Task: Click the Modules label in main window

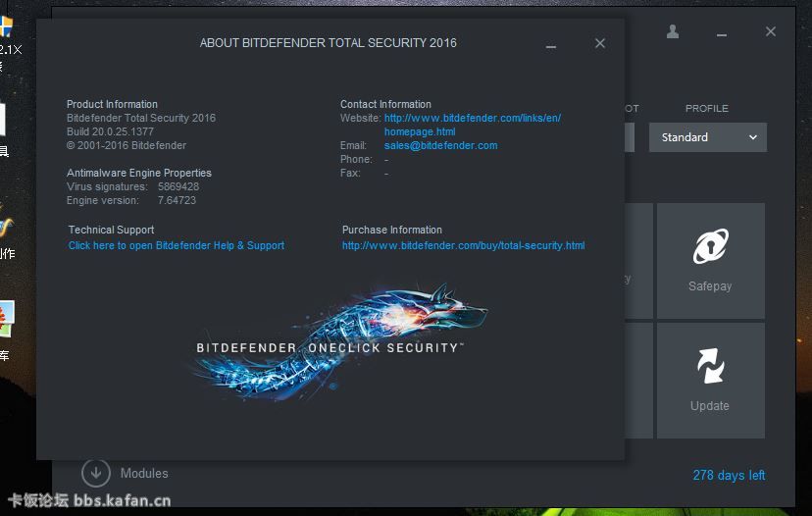Action: [x=144, y=473]
